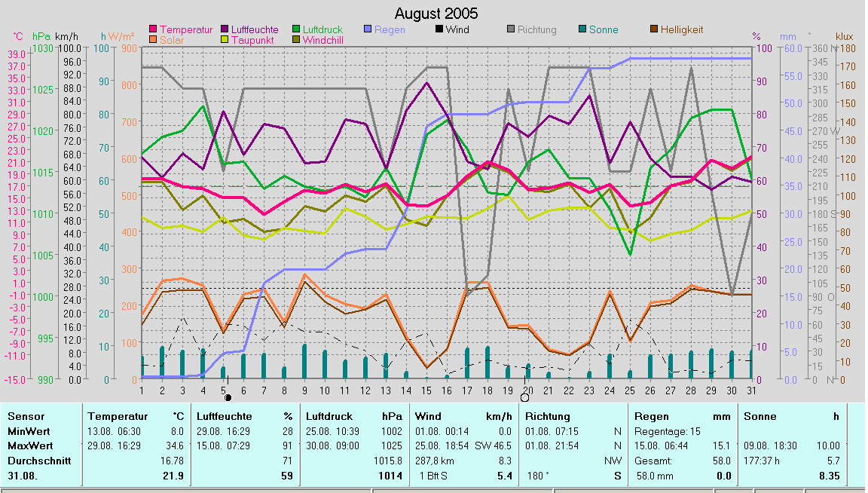
Task: Click the full moon icon below day 20
Action: tap(525, 397)
